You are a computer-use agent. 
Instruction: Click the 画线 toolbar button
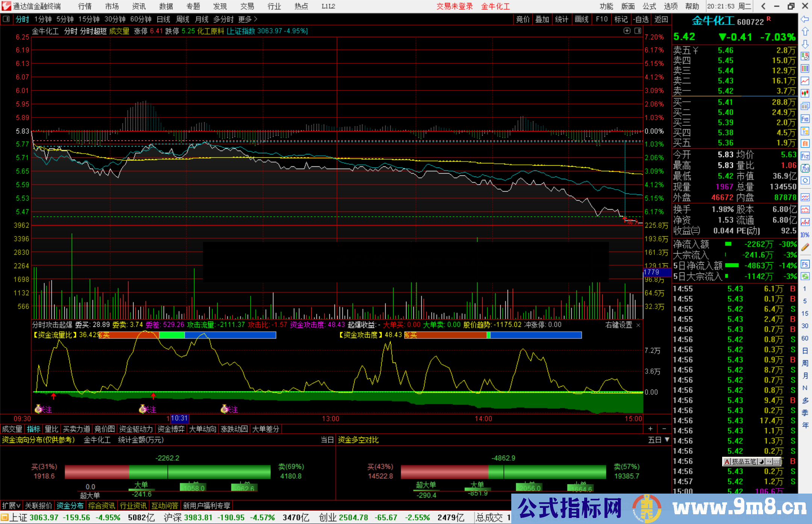581,19
